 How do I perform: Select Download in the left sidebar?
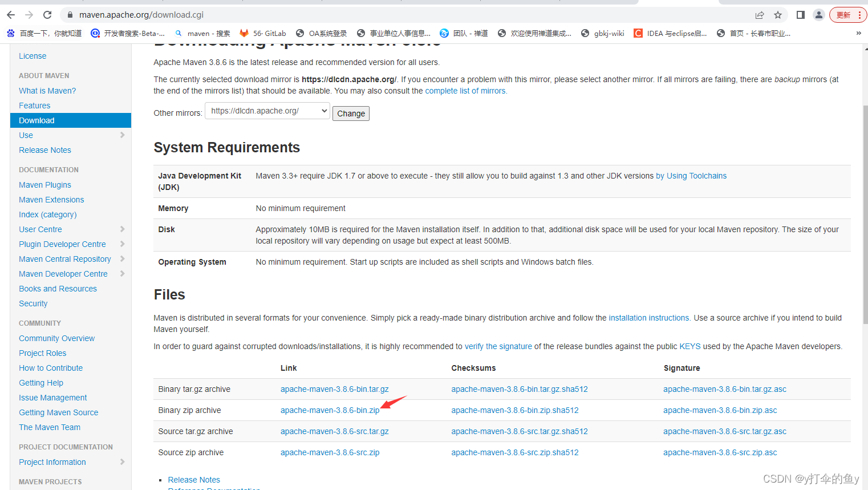point(36,120)
